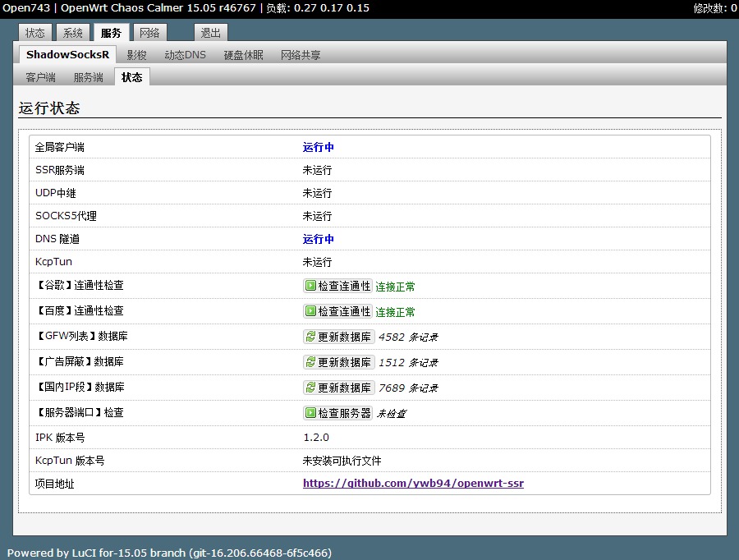Open the 影梭 service tab

coord(136,55)
